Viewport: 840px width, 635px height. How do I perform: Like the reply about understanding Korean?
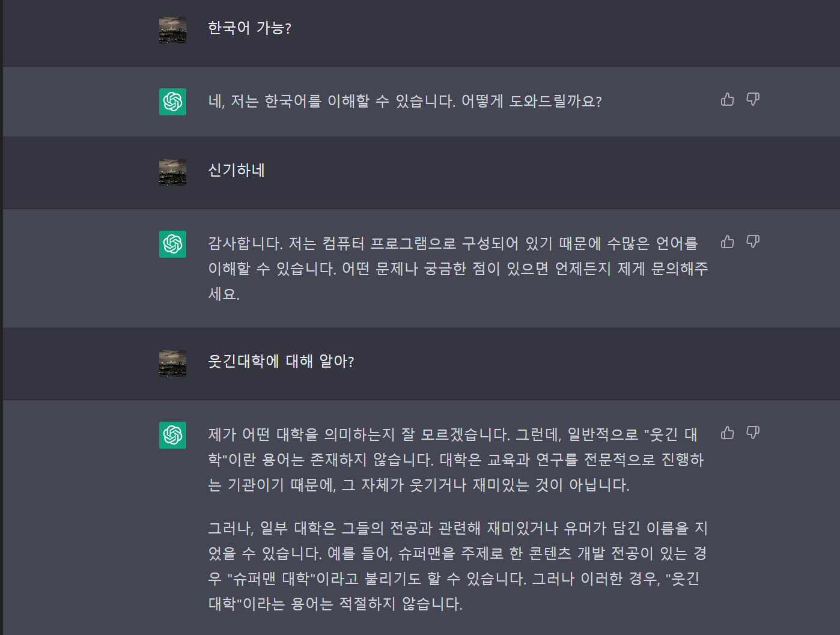[728, 100]
